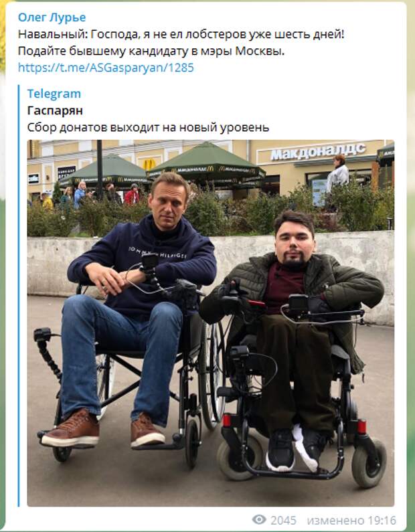Click the Telegram site name in preview
The image size is (415, 532).
[x=54, y=94]
